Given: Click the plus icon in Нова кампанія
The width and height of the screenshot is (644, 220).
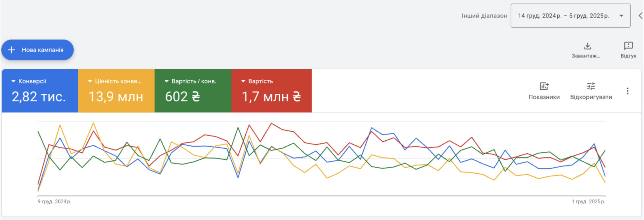Looking at the screenshot, I should [x=12, y=50].
